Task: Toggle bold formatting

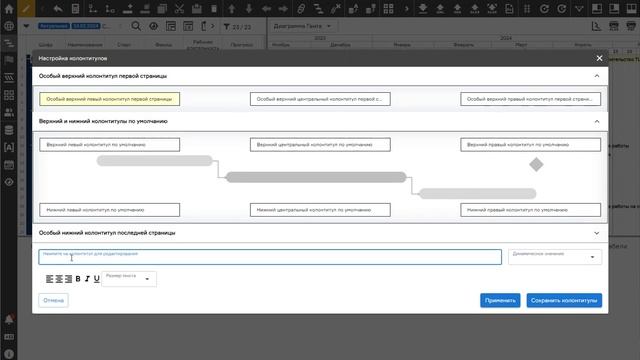Action: 78,279
